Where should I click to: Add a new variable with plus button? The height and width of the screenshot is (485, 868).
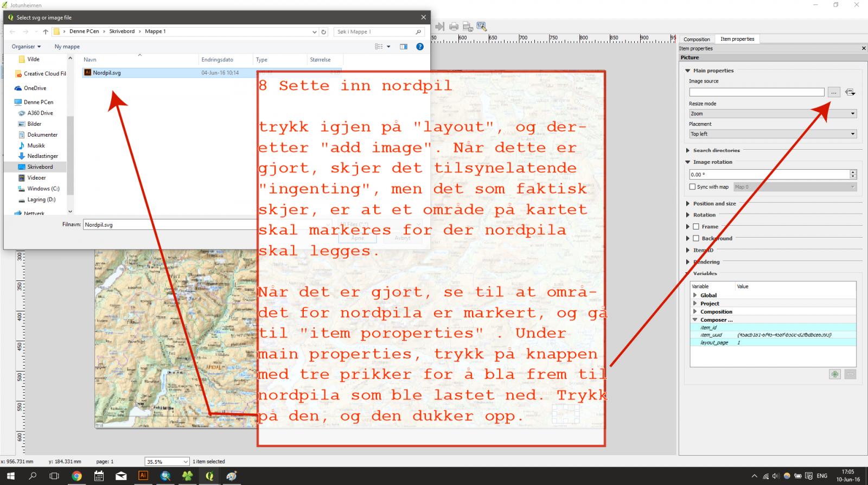[x=834, y=374]
